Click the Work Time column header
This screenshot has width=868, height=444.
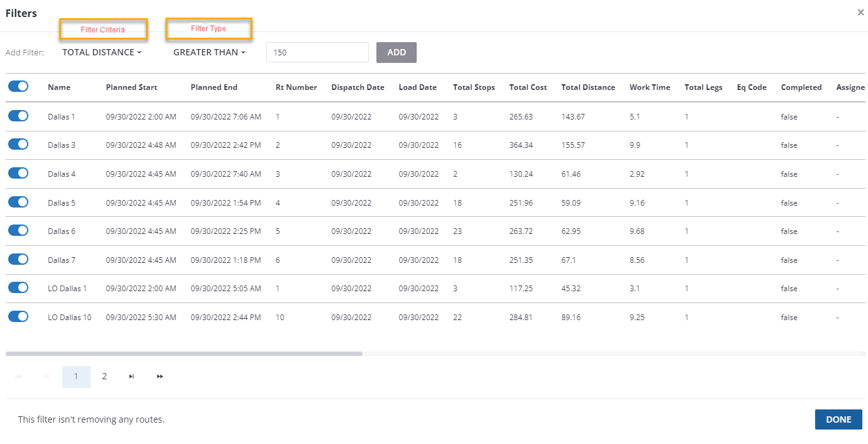pos(650,87)
